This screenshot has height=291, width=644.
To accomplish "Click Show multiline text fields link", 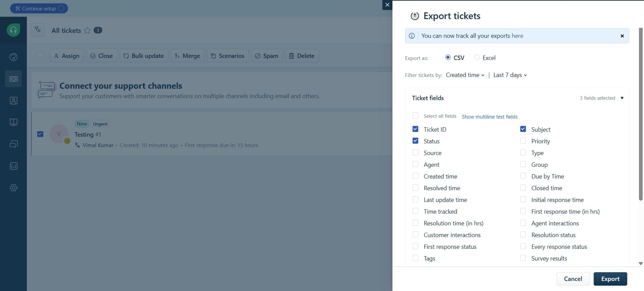I will pyautogui.click(x=489, y=117).
